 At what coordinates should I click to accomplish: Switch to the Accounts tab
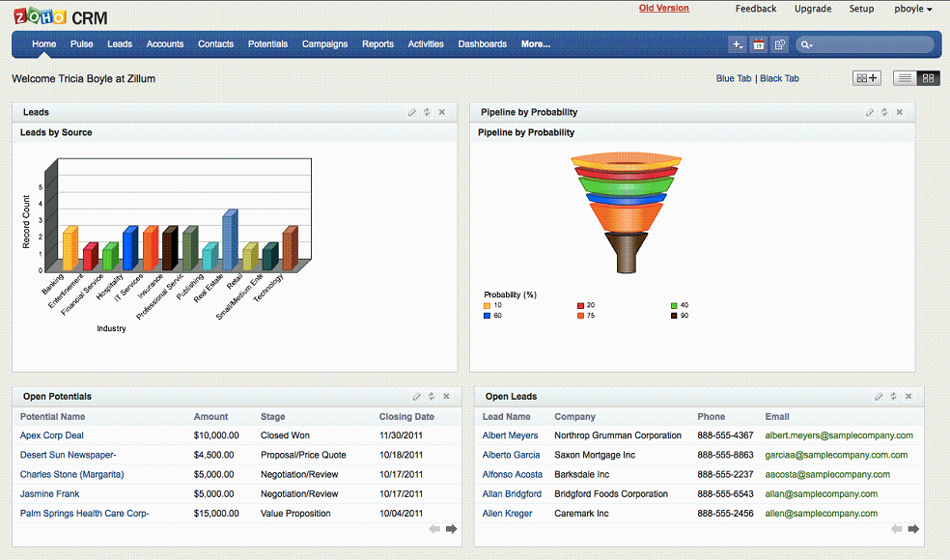pos(165,44)
